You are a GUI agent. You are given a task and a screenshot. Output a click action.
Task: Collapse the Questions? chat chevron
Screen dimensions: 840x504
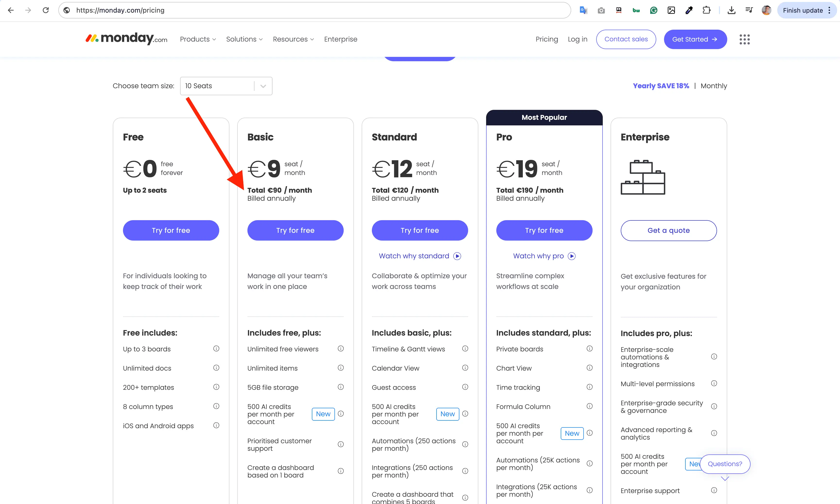725,478
